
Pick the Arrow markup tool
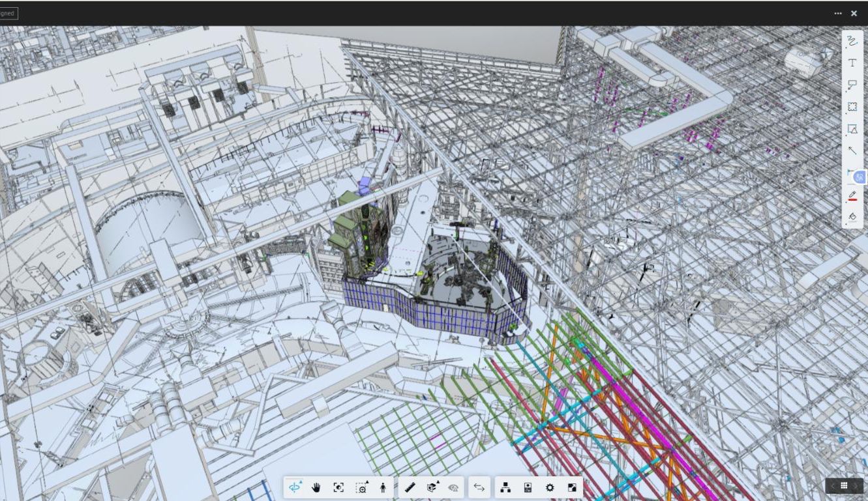coord(852,150)
